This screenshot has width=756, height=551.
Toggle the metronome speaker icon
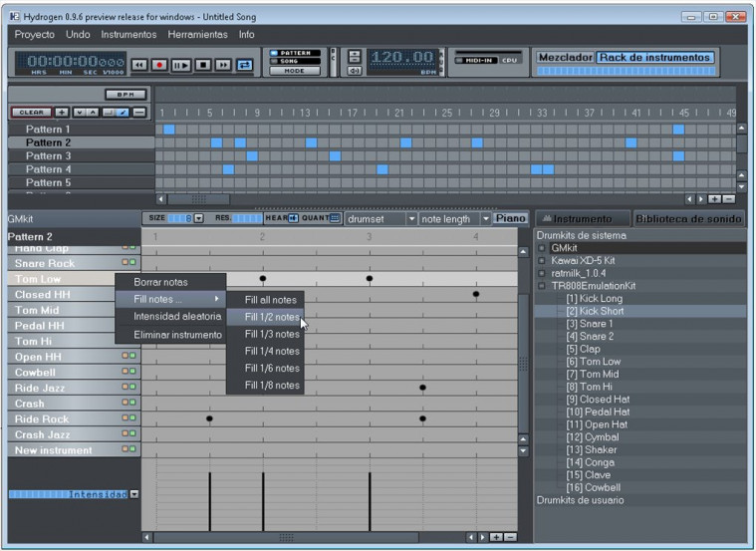[x=355, y=71]
